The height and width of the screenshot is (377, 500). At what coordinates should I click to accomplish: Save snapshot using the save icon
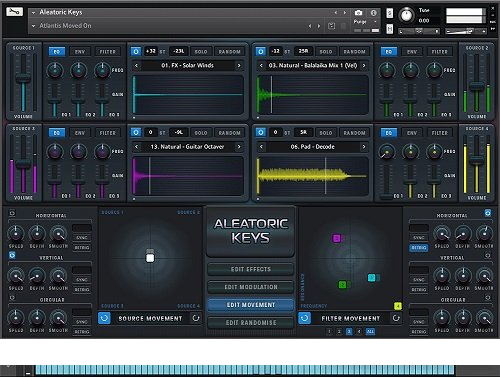pyautogui.click(x=331, y=26)
